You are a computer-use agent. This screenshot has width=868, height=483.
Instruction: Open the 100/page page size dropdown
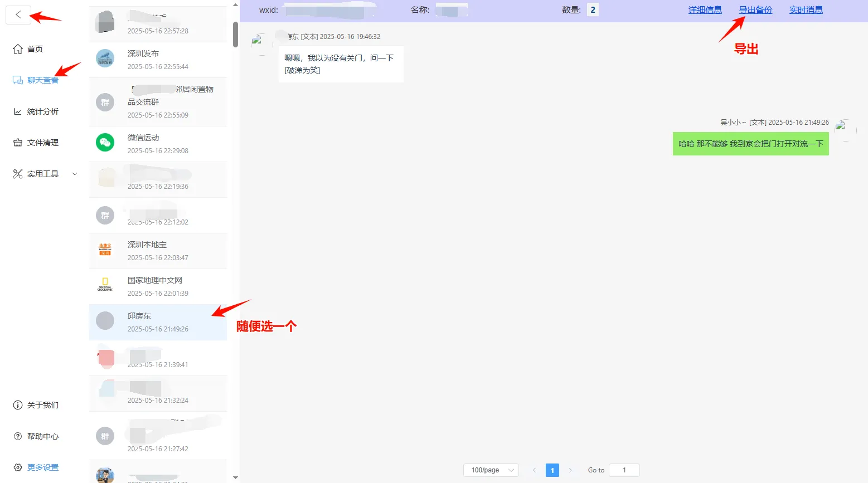point(490,470)
